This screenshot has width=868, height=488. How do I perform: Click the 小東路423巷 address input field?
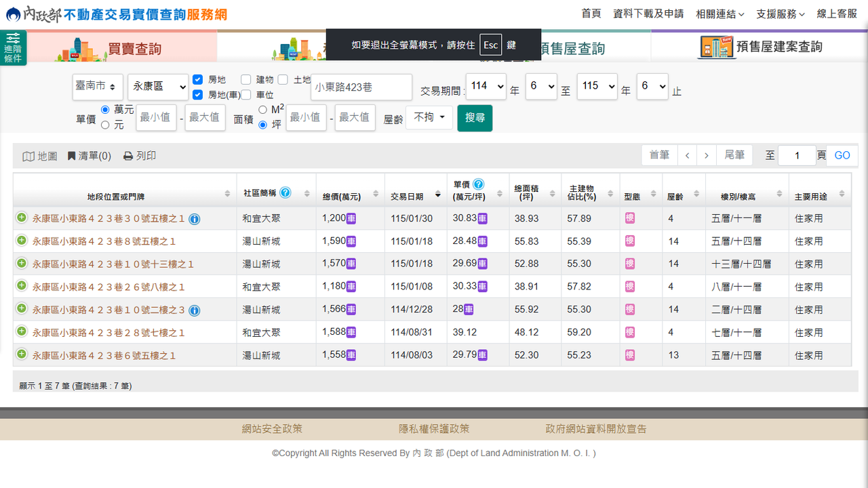[361, 87]
